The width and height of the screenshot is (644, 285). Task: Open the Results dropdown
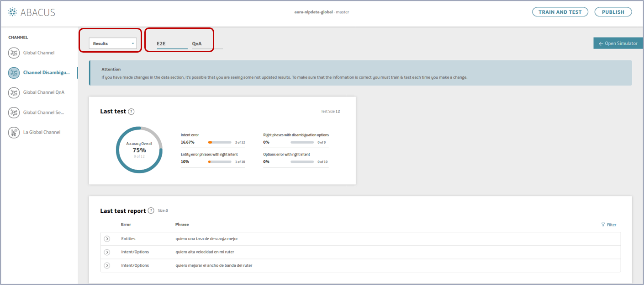click(113, 43)
